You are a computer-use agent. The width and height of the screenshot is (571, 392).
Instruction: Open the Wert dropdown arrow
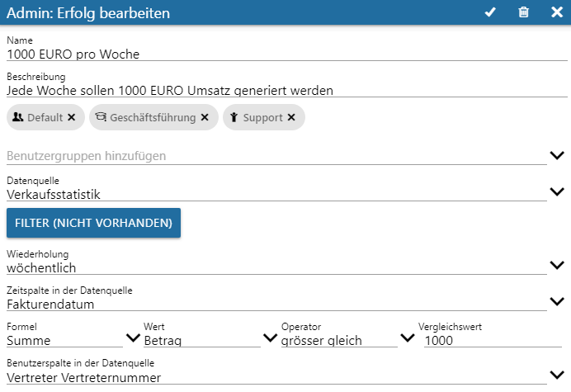tap(270, 338)
